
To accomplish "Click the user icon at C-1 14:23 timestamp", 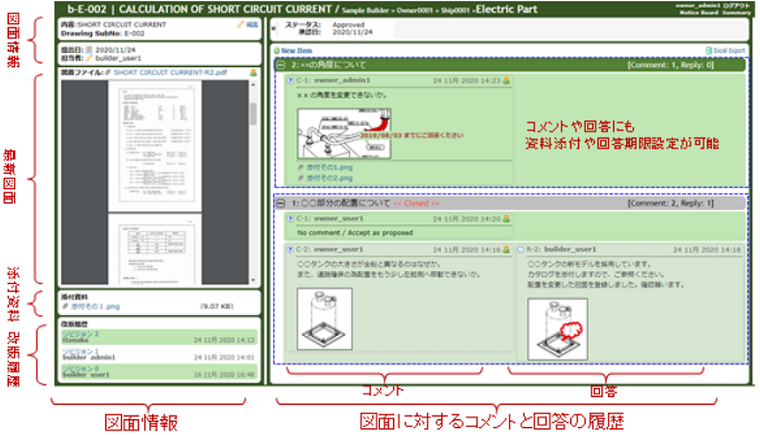I will [x=507, y=81].
